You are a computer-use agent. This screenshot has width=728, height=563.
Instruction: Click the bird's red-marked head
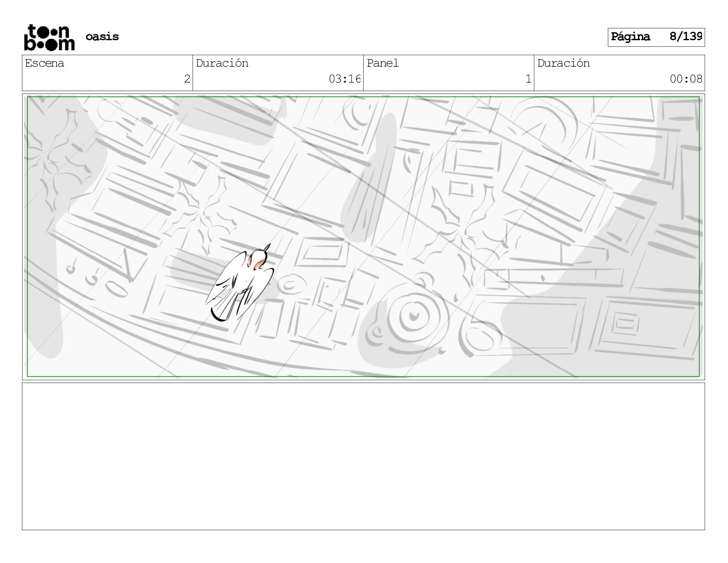[x=258, y=260]
